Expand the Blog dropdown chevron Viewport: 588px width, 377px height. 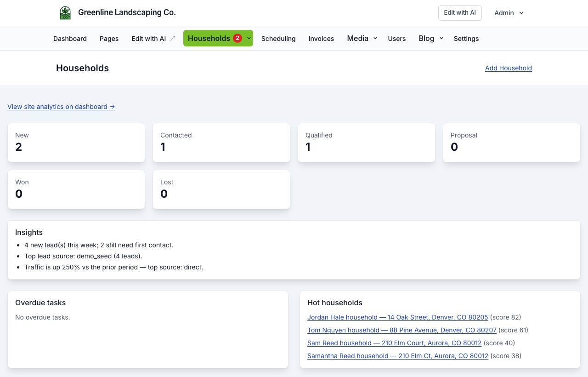441,38
